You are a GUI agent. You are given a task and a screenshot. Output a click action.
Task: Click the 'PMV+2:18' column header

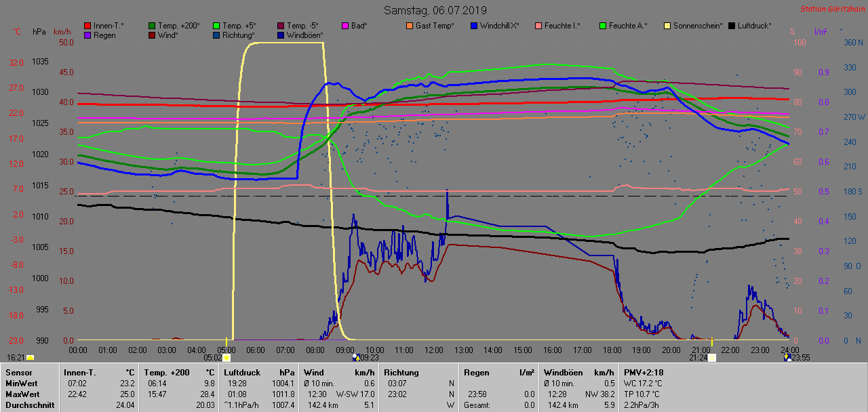coord(644,372)
